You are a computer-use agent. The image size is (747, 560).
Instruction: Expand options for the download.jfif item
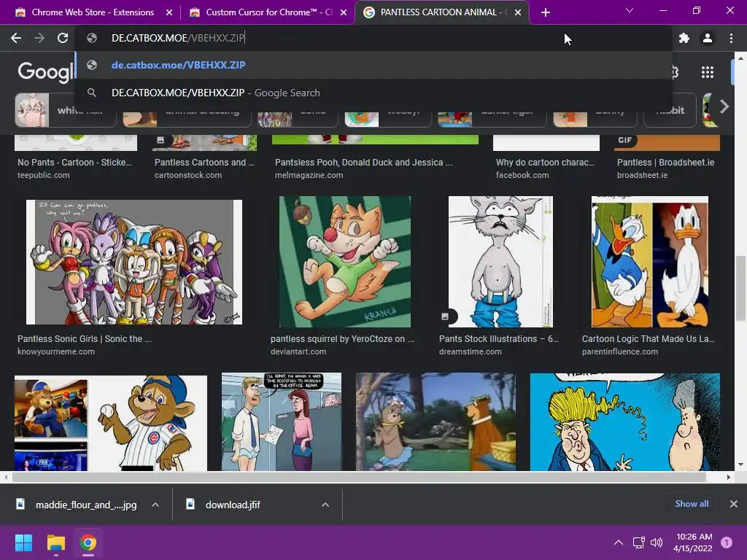pyautogui.click(x=325, y=505)
